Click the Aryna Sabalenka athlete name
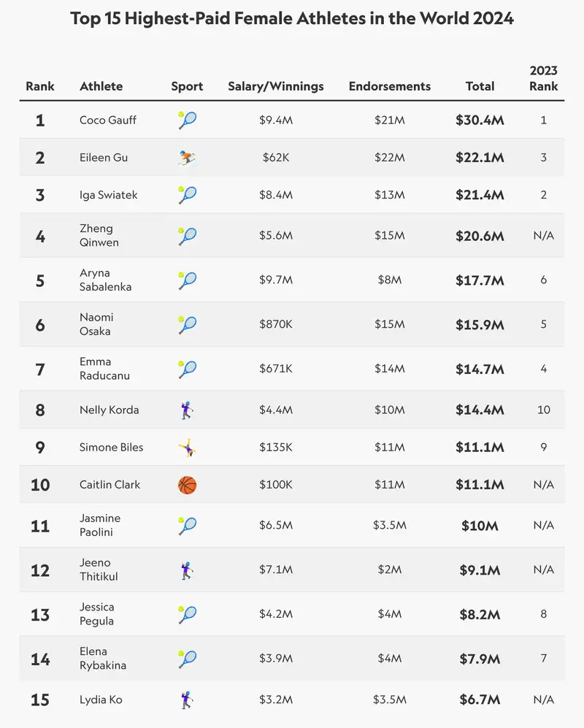Screen dimensions: 584x728 click(x=105, y=280)
